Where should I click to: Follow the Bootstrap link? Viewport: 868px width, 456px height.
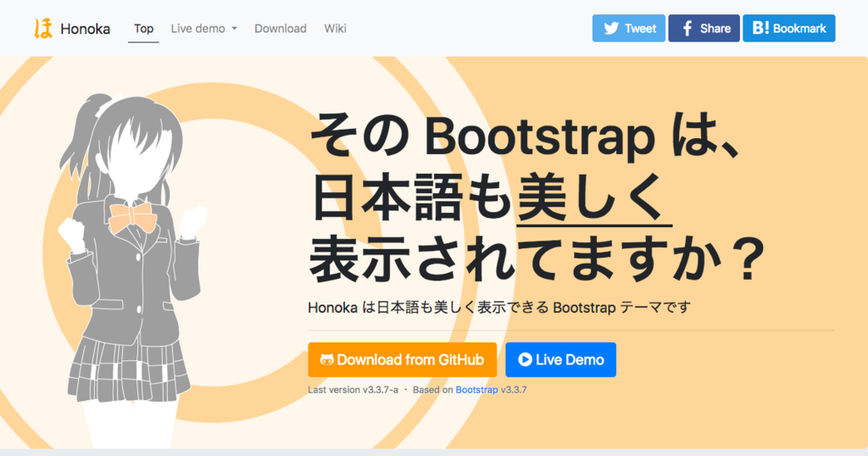click(x=476, y=390)
